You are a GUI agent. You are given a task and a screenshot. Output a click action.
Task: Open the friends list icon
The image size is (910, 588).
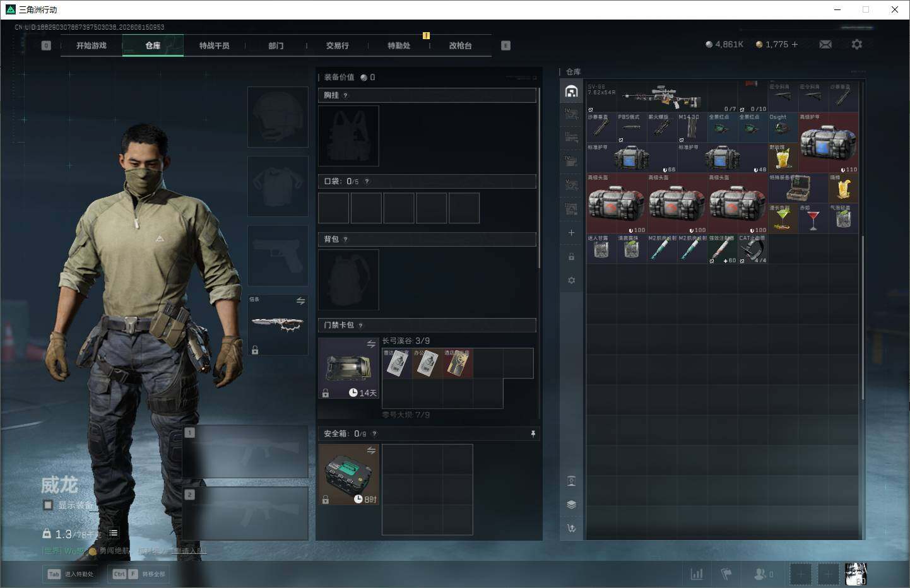click(x=763, y=574)
